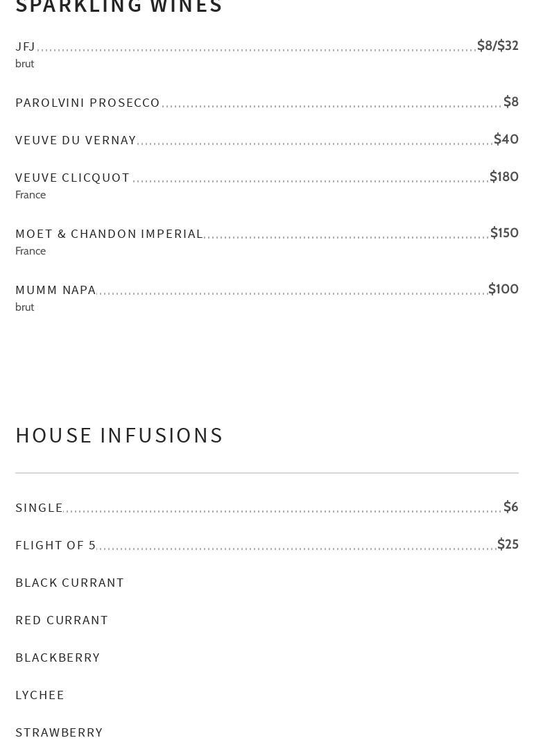Click the $8/$32 price for JFJ
This screenshot has height=756, width=534.
497,46
